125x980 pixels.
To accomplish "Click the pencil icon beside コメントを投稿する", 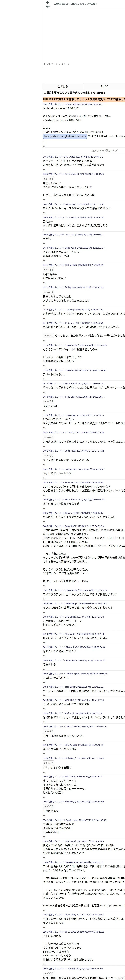I will 116,151.
